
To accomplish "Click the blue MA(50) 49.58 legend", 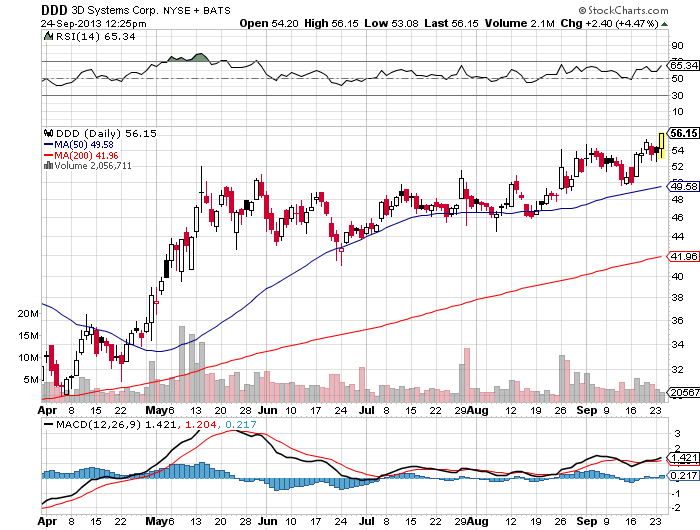I will pyautogui.click(x=79, y=145).
